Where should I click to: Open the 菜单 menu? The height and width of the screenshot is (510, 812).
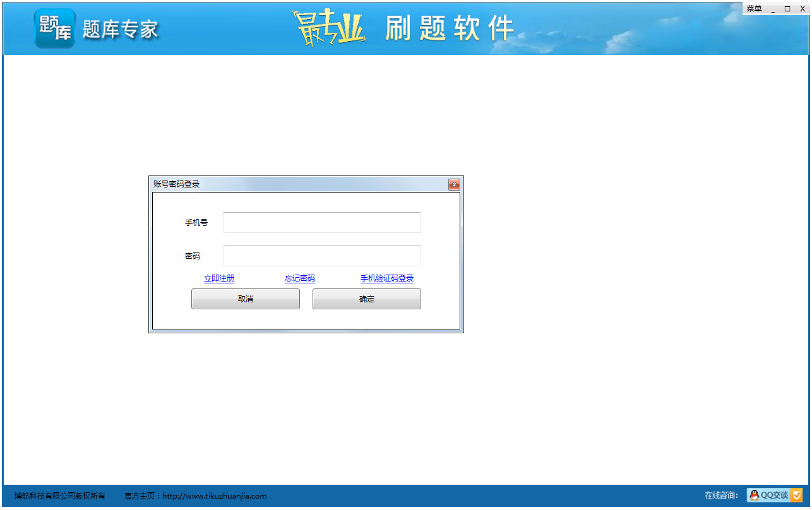pos(754,9)
